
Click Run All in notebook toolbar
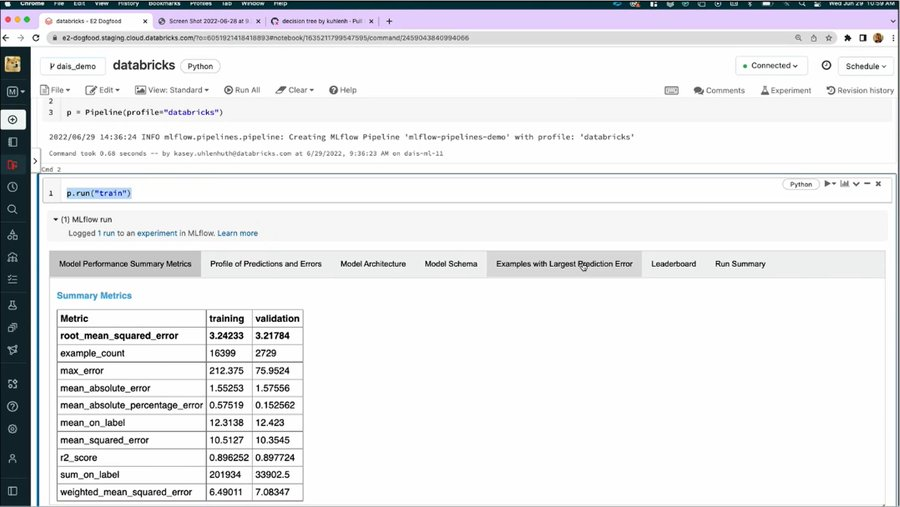242,90
